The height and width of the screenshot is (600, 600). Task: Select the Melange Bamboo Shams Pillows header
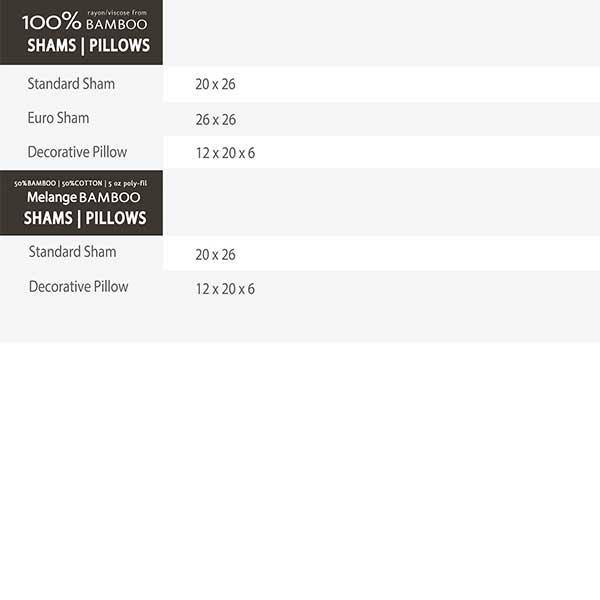(81, 203)
